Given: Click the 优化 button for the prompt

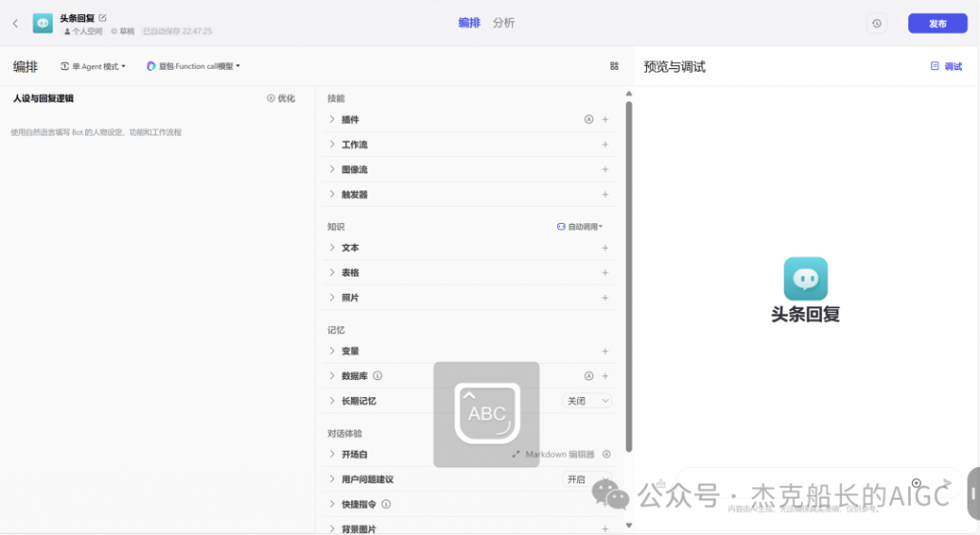Looking at the screenshot, I should pos(280,99).
